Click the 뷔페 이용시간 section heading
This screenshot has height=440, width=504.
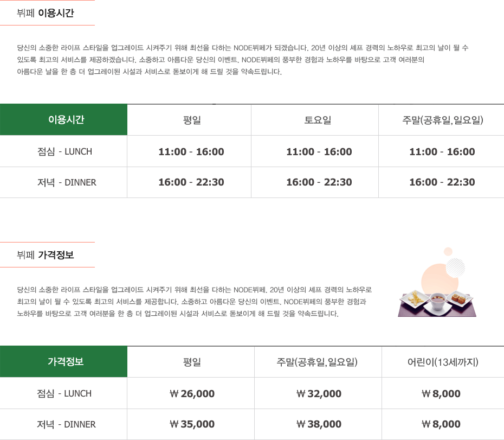click(46, 13)
